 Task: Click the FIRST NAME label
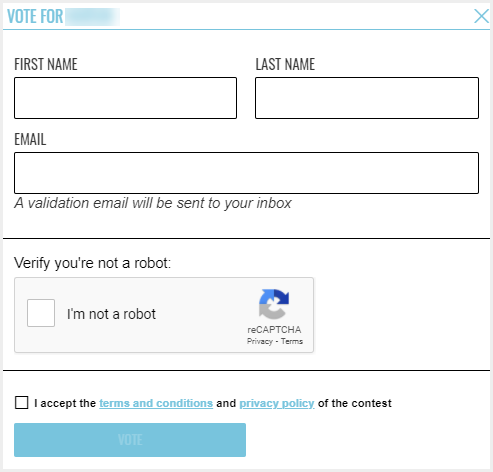46,64
